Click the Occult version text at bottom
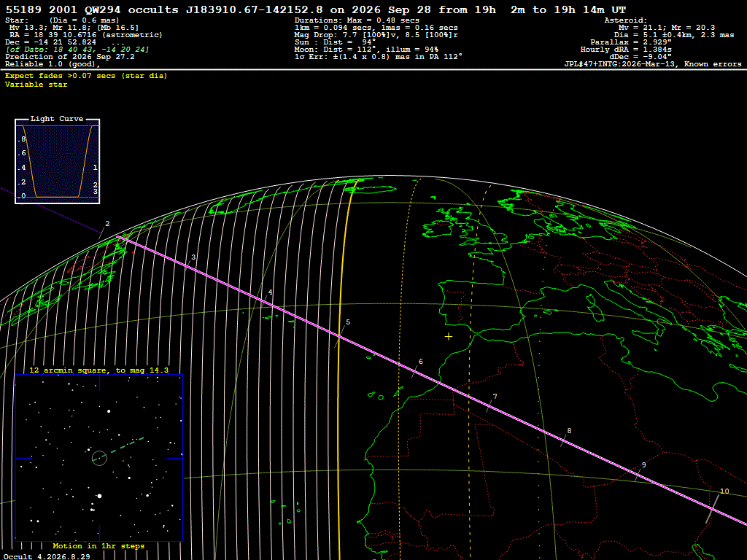 47,556
